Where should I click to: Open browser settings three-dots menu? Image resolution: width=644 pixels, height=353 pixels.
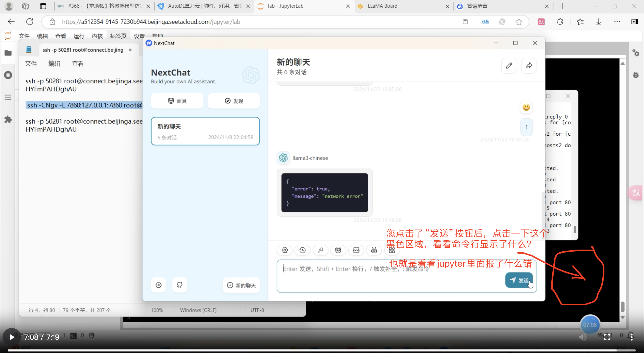pyautogui.click(x=617, y=22)
